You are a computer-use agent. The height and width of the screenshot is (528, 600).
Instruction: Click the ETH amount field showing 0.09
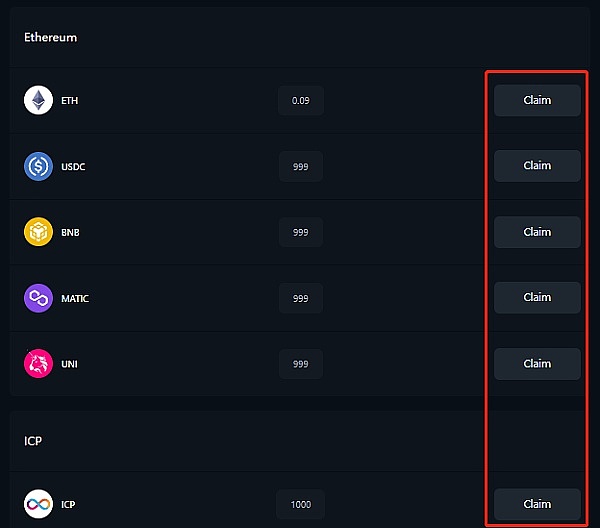(300, 100)
